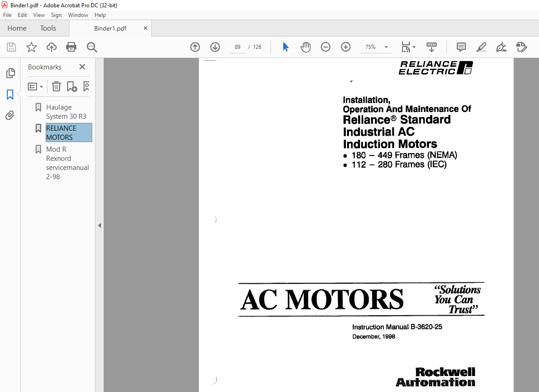Image resolution: width=539 pixels, height=392 pixels.
Task: Click the cloud upload share icon
Action: [x=52, y=47]
